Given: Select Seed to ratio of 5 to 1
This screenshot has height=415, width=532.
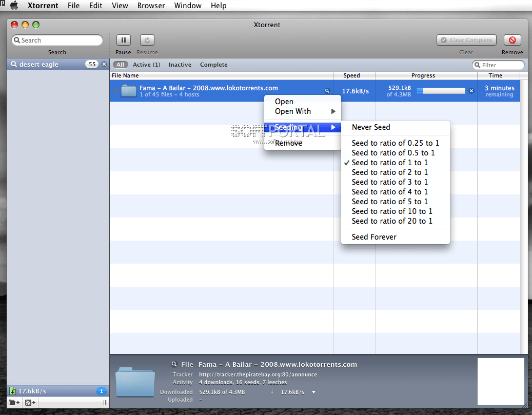Looking at the screenshot, I should (395, 202).
